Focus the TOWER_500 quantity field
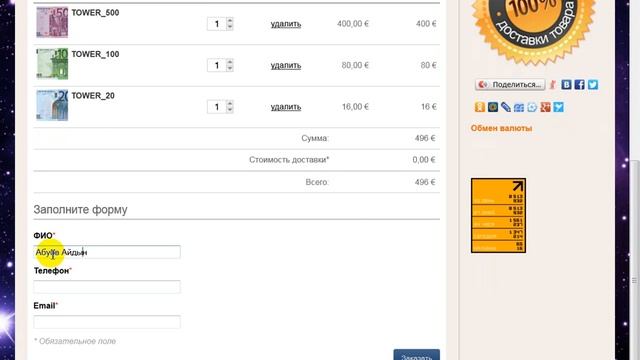The height and width of the screenshot is (360, 640). 217,24
